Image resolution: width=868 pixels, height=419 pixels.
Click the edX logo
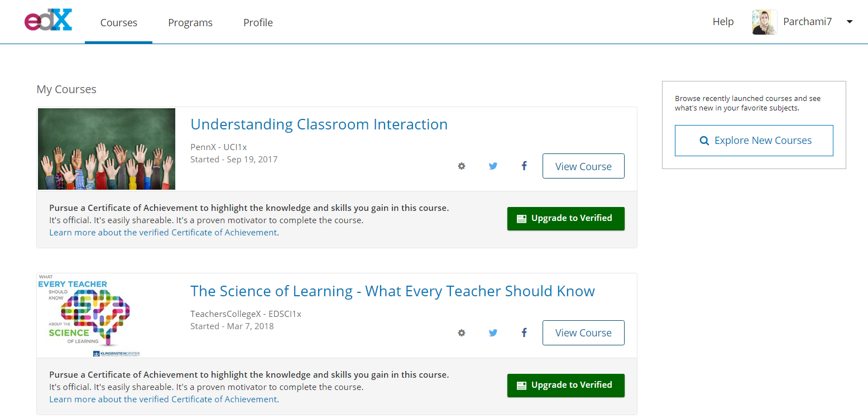click(48, 21)
